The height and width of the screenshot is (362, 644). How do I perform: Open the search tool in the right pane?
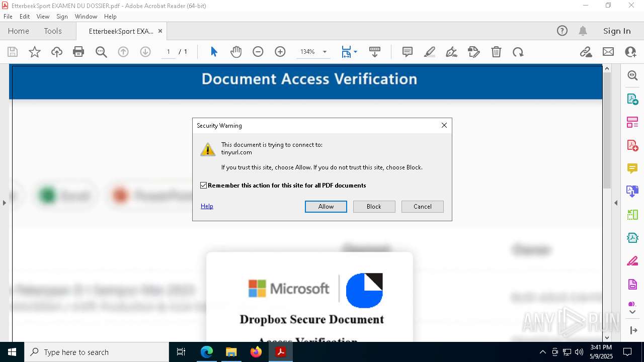pyautogui.click(x=632, y=75)
